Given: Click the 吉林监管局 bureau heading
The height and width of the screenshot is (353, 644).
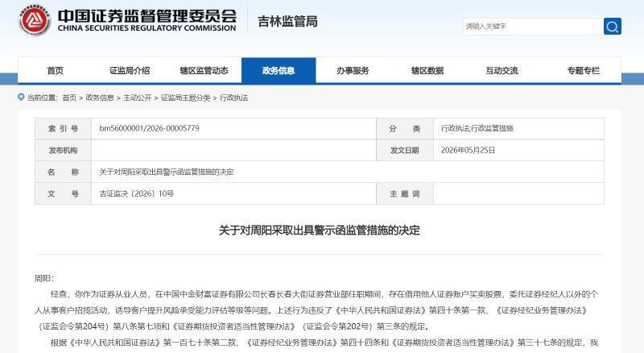Looking at the screenshot, I should [287, 22].
